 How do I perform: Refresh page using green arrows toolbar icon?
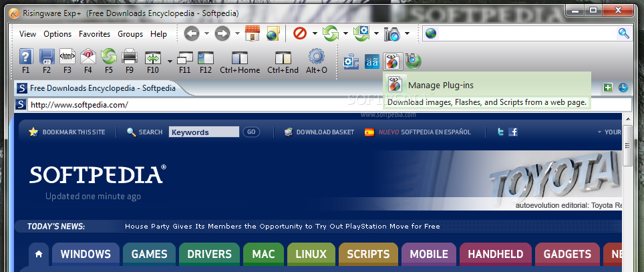click(x=331, y=33)
